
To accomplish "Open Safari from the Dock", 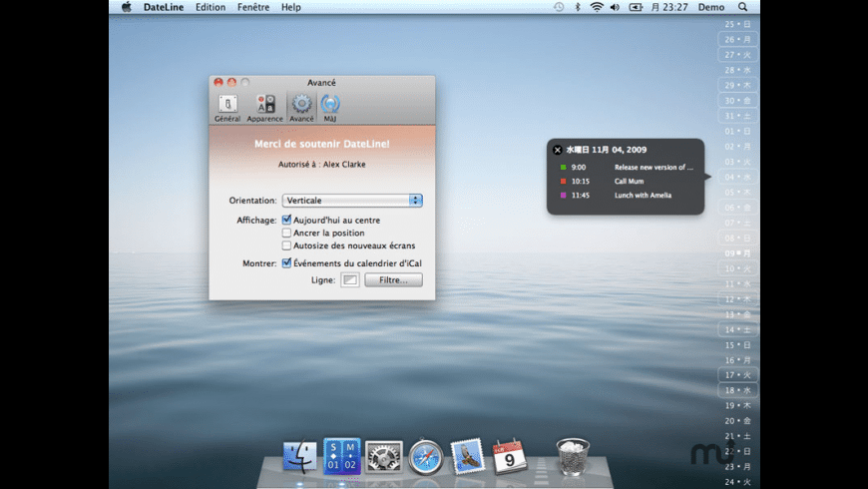I will (425, 457).
